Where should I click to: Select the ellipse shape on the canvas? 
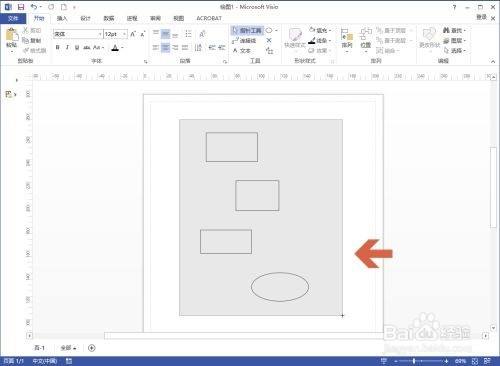pyautogui.click(x=280, y=287)
